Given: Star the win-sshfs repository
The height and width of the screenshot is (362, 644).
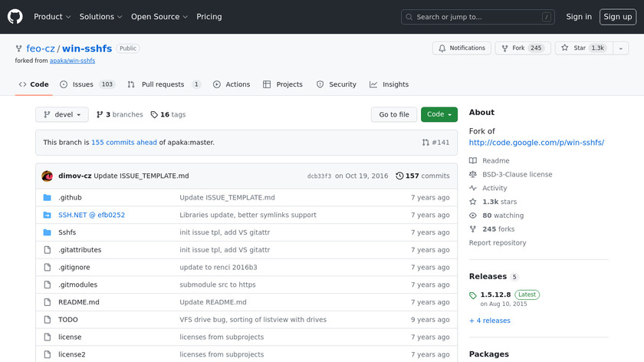Looking at the screenshot, I should (583, 48).
